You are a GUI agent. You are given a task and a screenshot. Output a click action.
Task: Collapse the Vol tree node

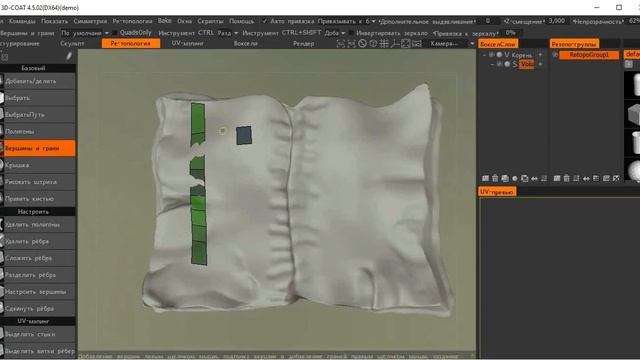pos(492,64)
